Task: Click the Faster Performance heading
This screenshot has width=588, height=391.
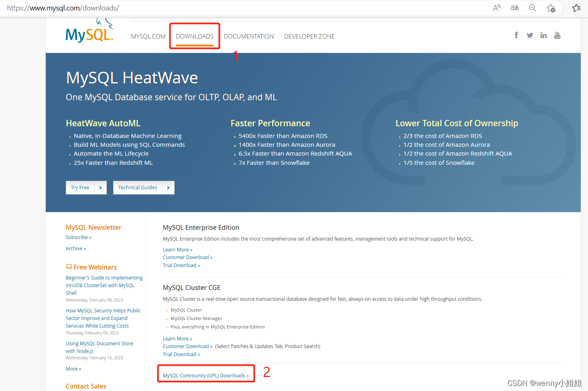Action: 271,124
